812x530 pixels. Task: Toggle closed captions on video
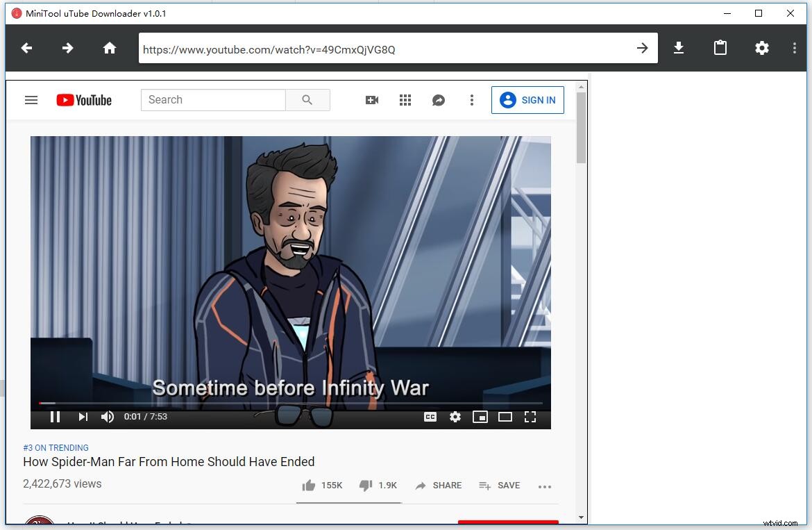tap(430, 417)
